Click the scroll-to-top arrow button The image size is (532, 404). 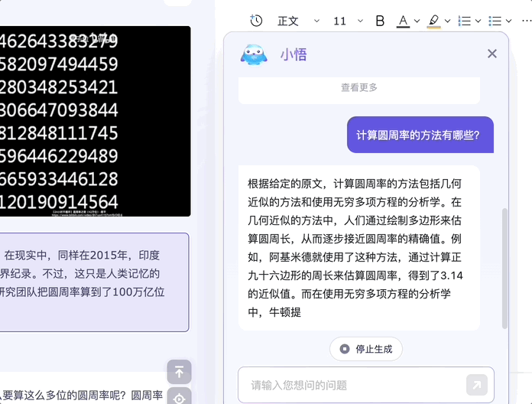click(x=179, y=372)
